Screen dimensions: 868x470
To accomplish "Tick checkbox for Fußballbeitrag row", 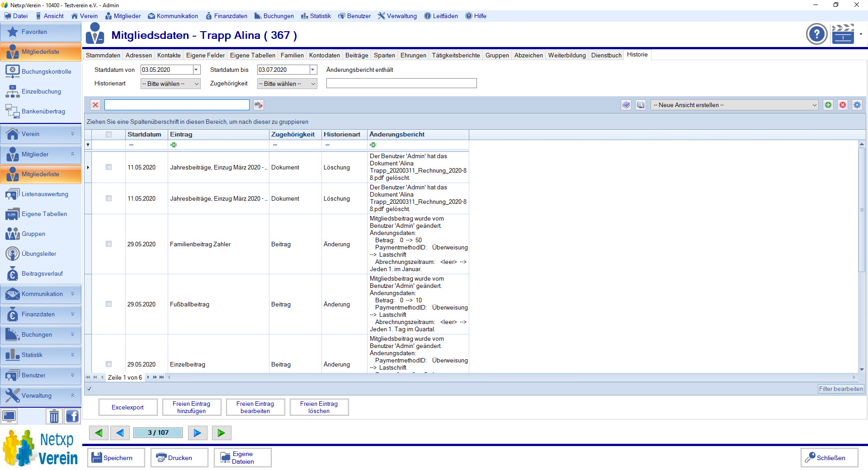I will (108, 304).
